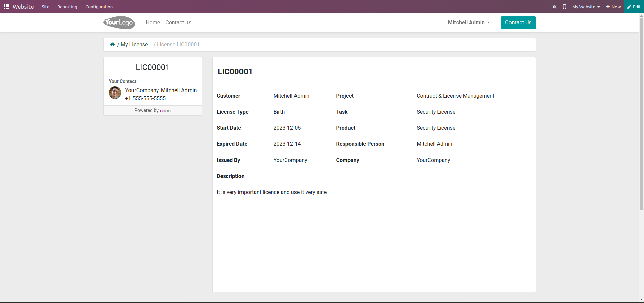This screenshot has width=644, height=303.
Task: Click the YourLogo website logo
Action: pos(119,23)
